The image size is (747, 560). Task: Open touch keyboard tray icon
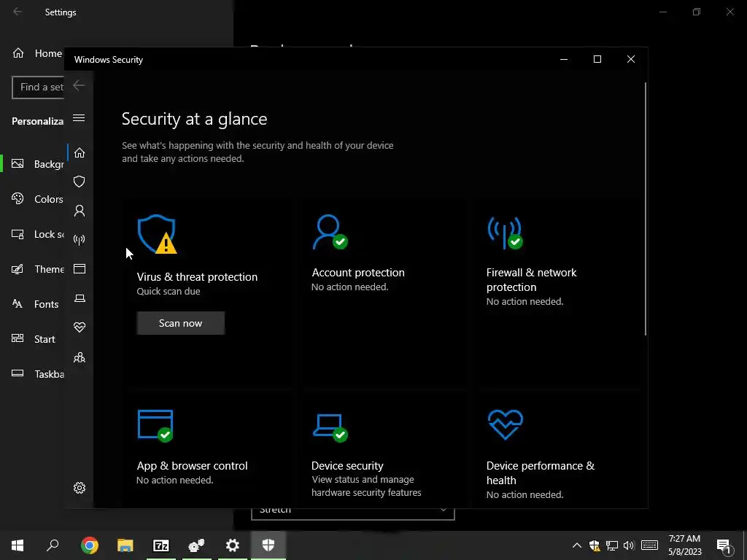point(649,545)
